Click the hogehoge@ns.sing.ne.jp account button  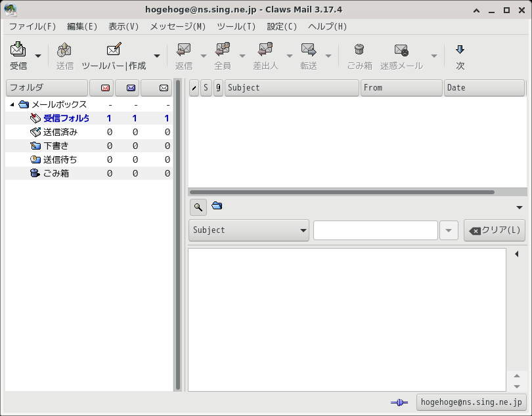472,402
